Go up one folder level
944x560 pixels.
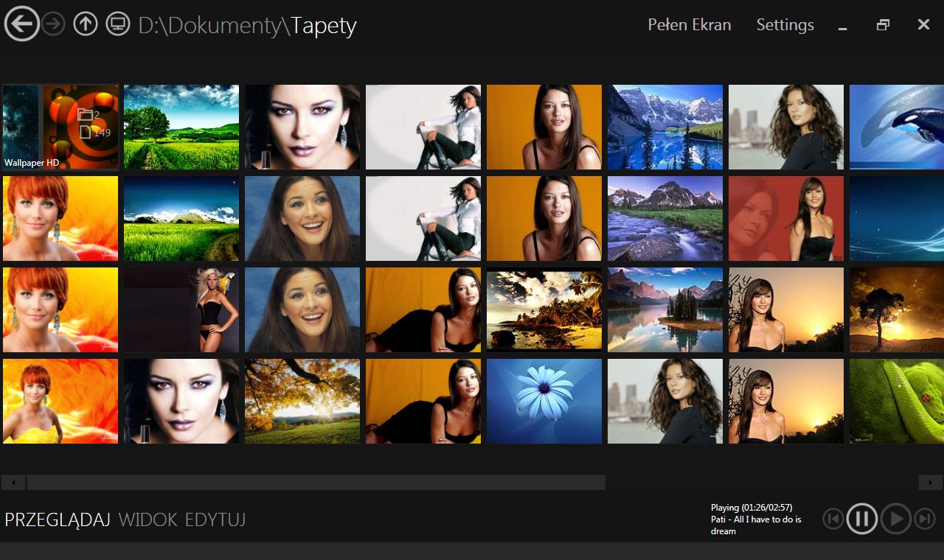[86, 24]
